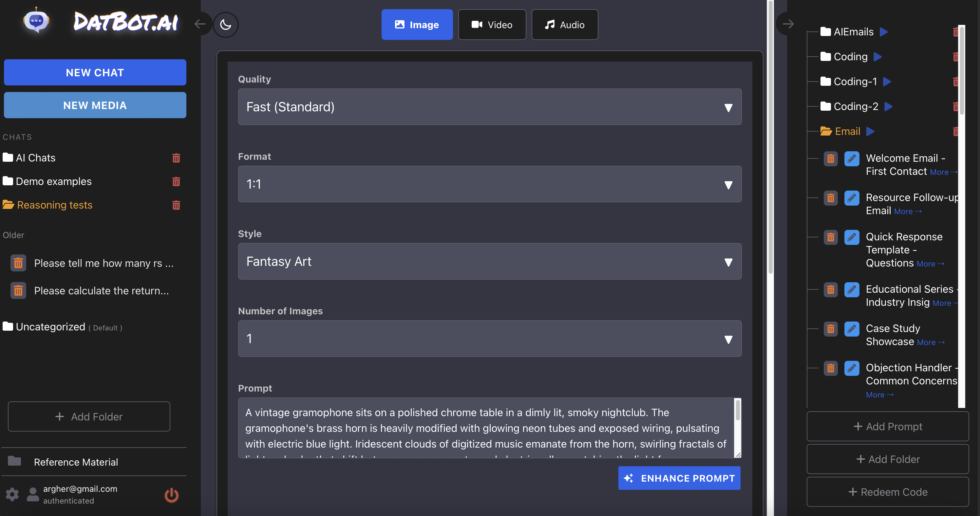Image resolution: width=980 pixels, height=516 pixels.
Task: Collapse right prompts panel arrow
Action: click(788, 24)
